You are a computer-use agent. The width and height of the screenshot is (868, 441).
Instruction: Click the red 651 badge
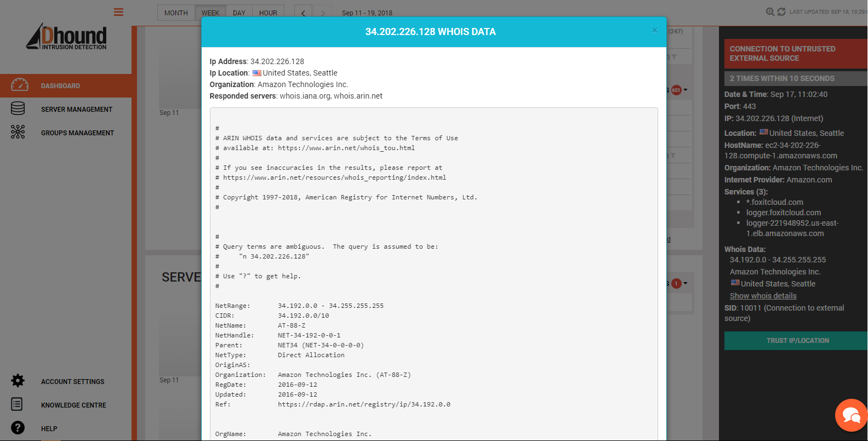[x=676, y=90]
